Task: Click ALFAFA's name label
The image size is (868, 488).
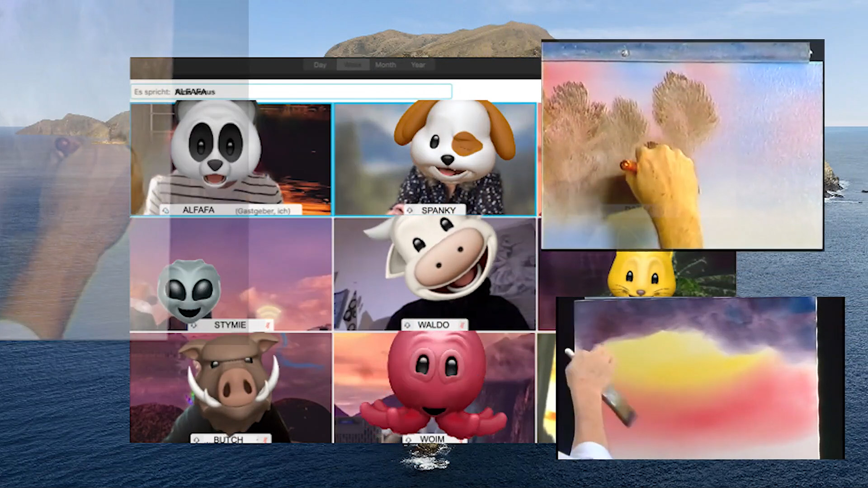Action: click(198, 210)
